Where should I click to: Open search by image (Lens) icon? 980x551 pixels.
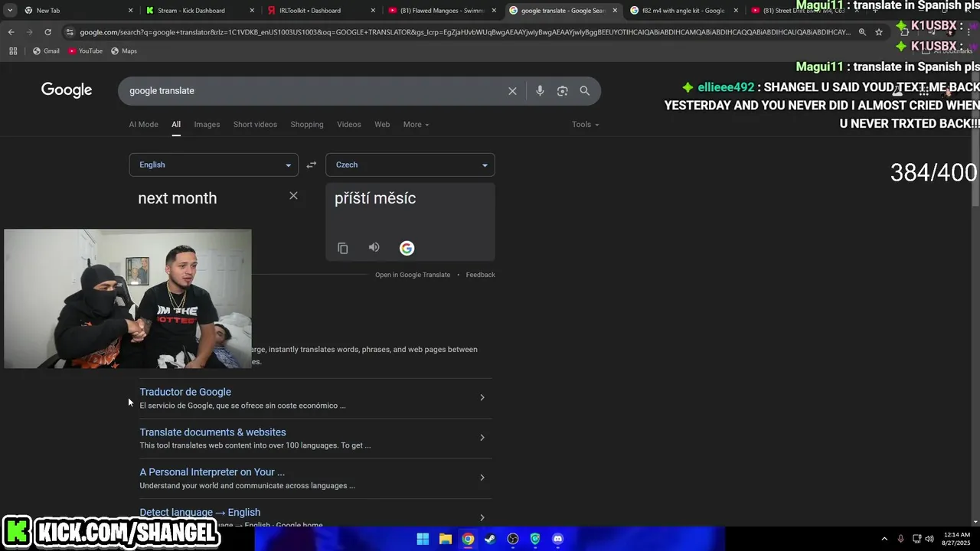[563, 91]
